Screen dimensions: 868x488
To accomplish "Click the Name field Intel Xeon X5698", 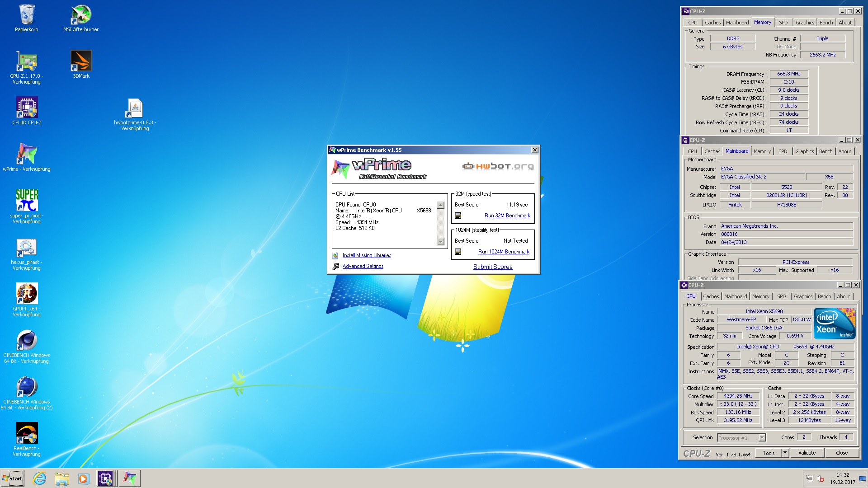I will click(764, 312).
